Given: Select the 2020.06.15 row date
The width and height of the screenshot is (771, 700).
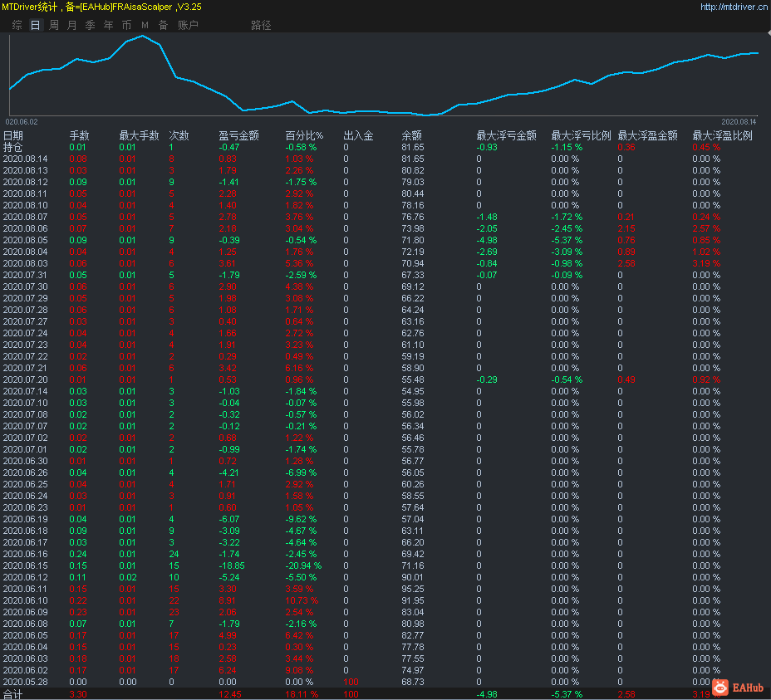Looking at the screenshot, I should pos(25,565).
